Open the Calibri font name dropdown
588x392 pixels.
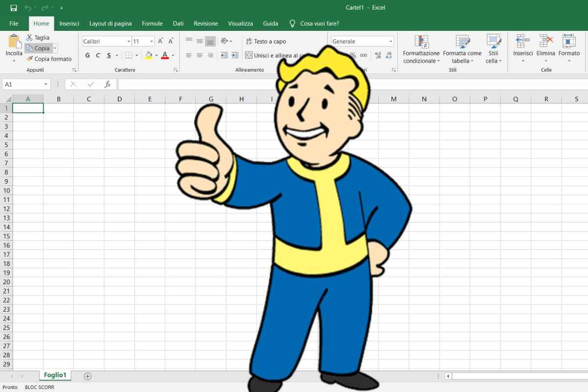[129, 42]
